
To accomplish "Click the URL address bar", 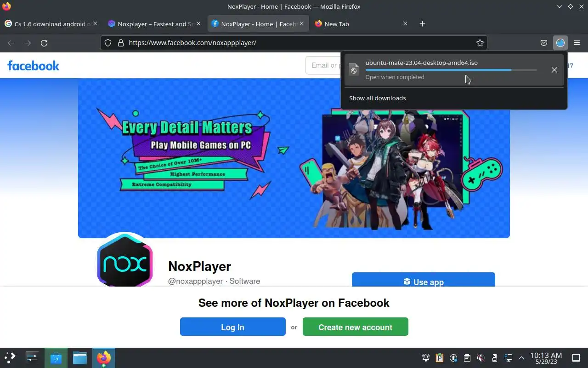I will point(294,43).
